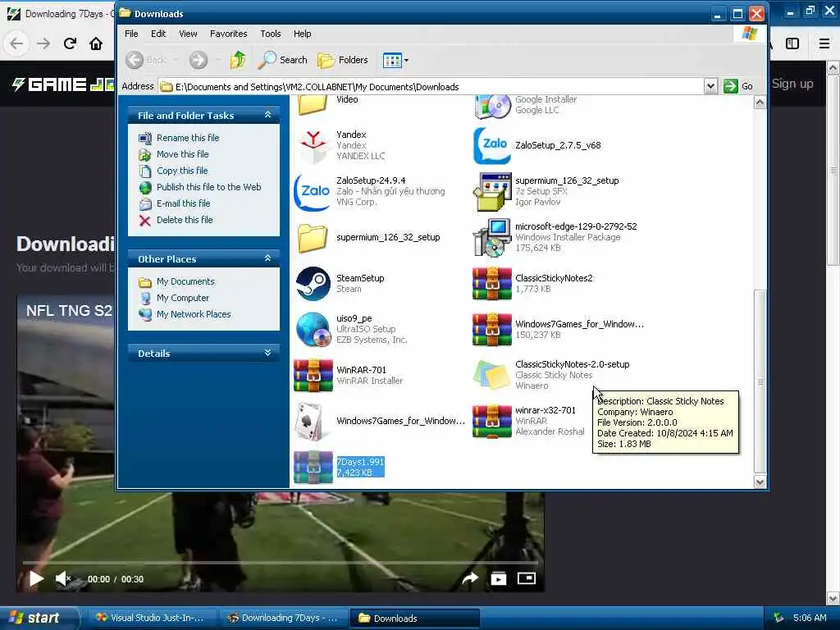
Task: Play the video in browser window
Action: point(36,578)
